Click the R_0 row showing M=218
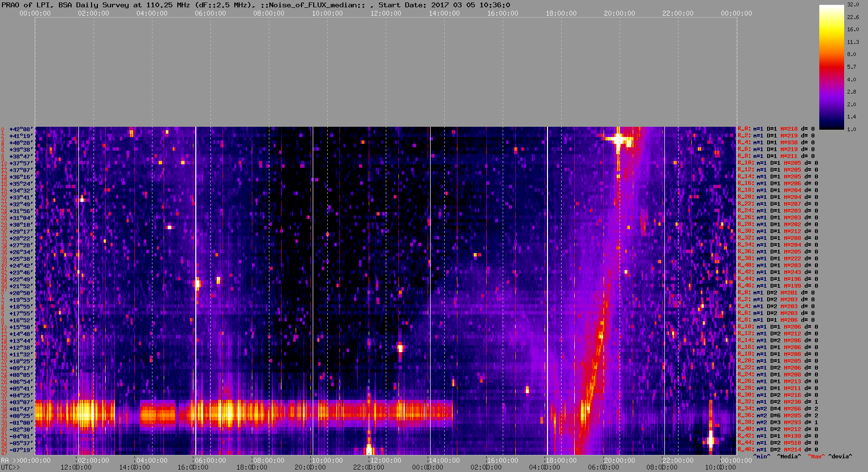868x472 pixels. [776, 129]
